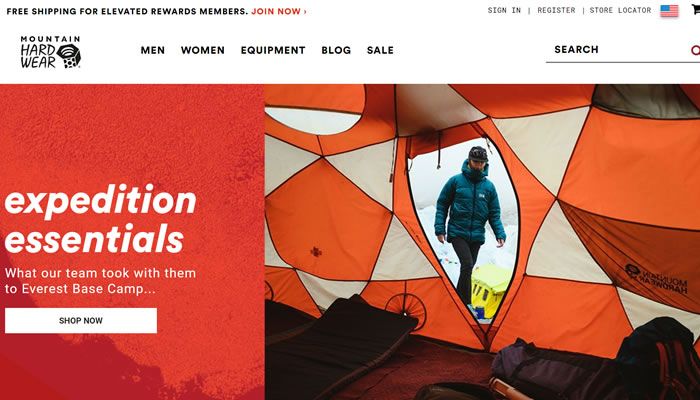Screen dimensions: 700x400
Task: Go to the Blog page
Action: pyautogui.click(x=336, y=50)
